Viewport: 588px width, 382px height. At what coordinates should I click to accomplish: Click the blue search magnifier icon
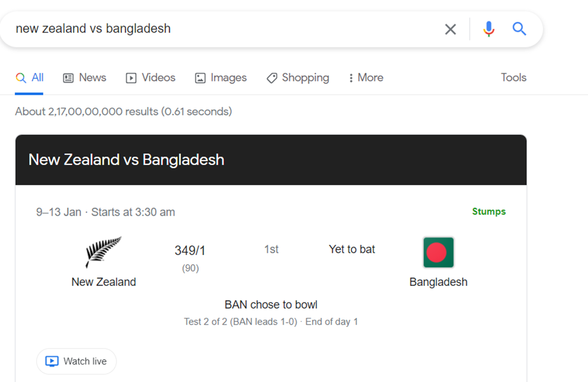pos(519,29)
